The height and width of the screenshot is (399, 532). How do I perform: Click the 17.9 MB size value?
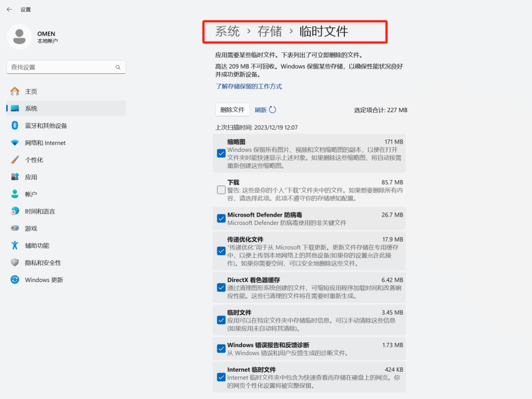click(393, 239)
